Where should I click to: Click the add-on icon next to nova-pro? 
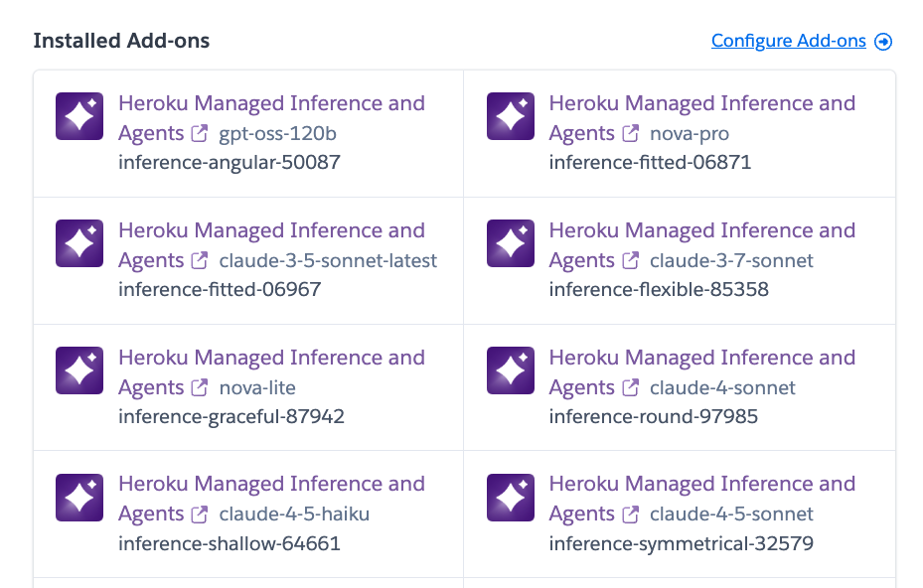click(x=510, y=116)
